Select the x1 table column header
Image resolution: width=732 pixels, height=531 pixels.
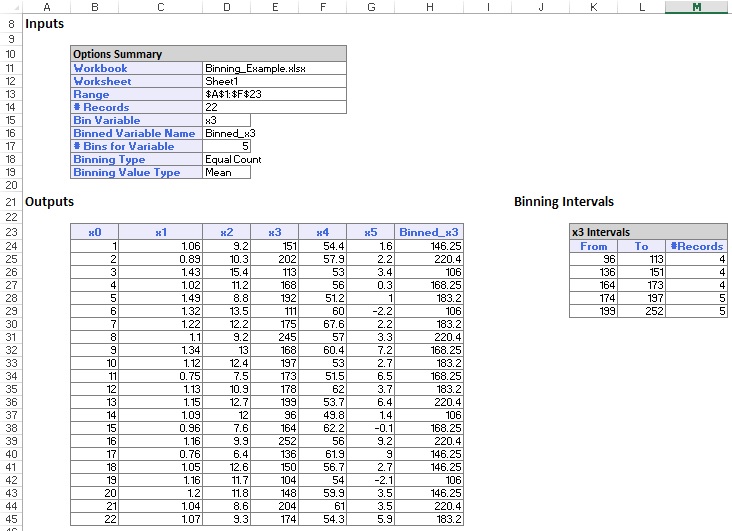click(160, 232)
